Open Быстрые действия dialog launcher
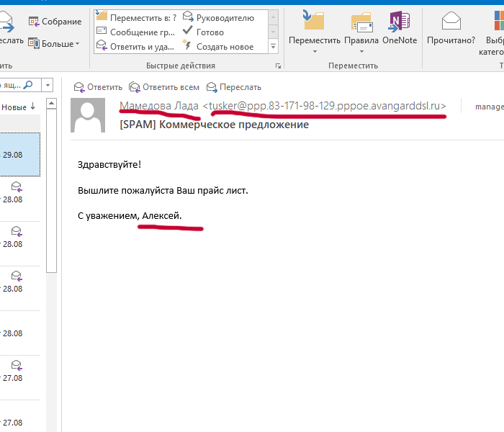Screen dimensions: 504x432 click(x=278, y=66)
